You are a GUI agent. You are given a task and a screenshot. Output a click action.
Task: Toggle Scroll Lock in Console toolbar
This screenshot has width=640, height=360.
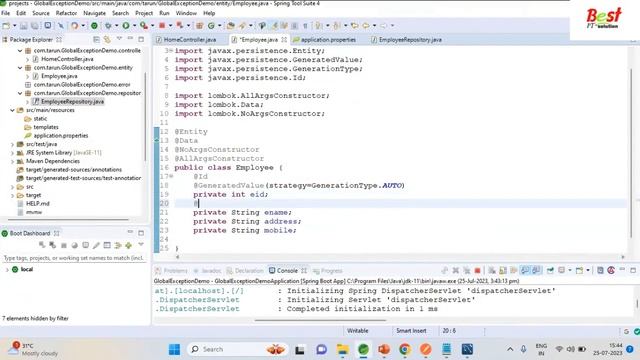coord(503,270)
